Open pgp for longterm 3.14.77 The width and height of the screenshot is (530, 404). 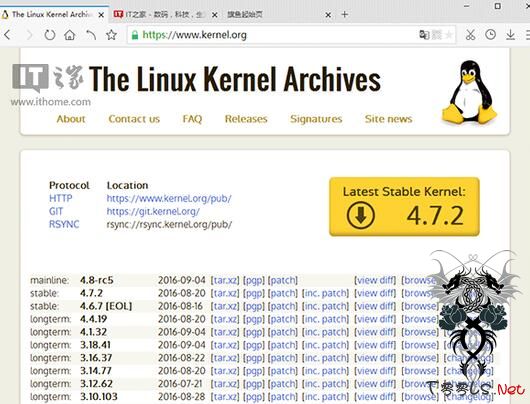[254, 371]
